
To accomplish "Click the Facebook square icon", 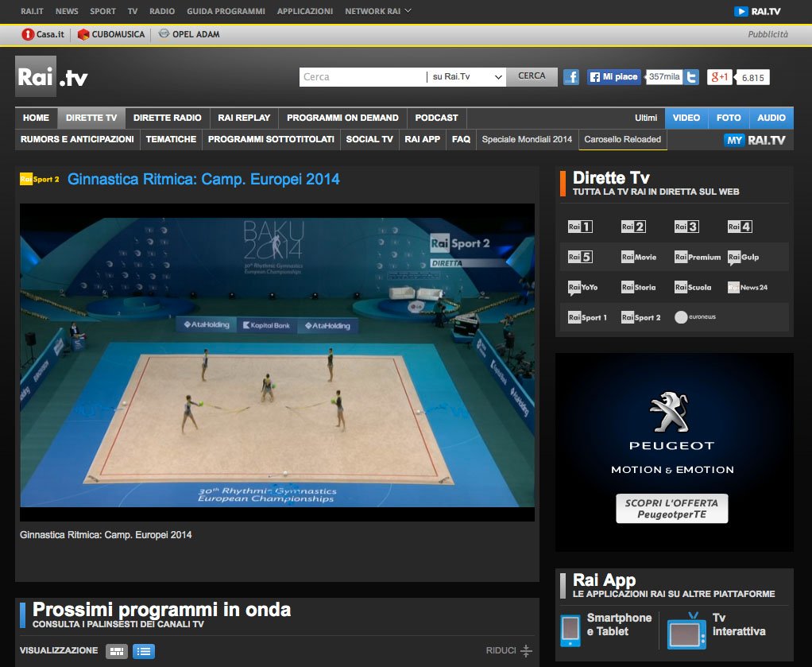I will [571, 77].
